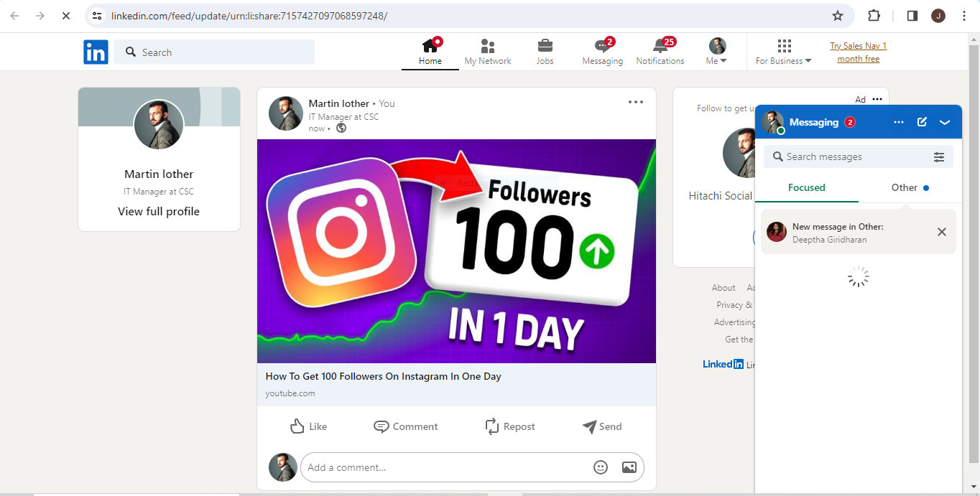Bookmark this page with the star
Viewport: 980px width, 496px height.
point(838,16)
